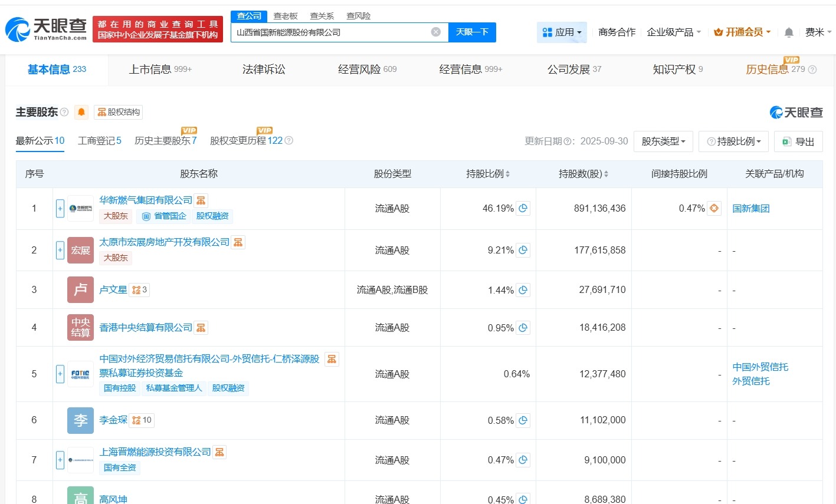Viewport: 836px width, 504px height.
Task: Switch to the 工商登记 sub-tab
Action: tap(99, 141)
